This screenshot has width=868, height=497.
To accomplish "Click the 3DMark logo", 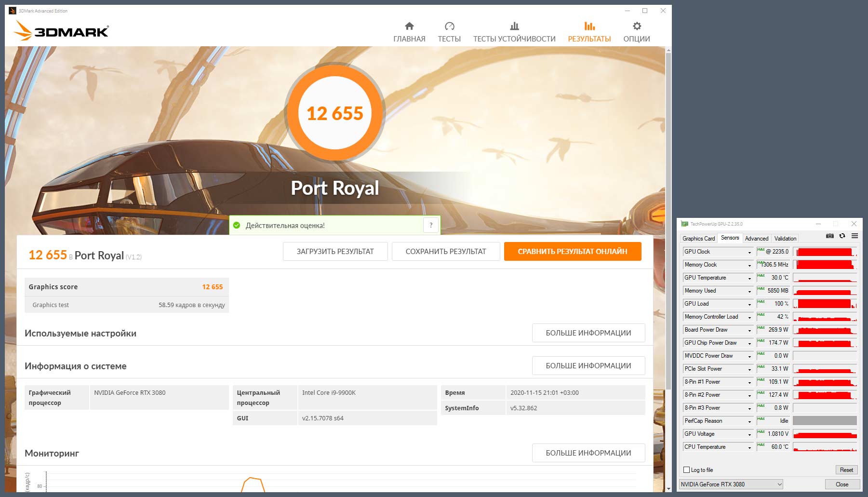I will pyautogui.click(x=62, y=31).
